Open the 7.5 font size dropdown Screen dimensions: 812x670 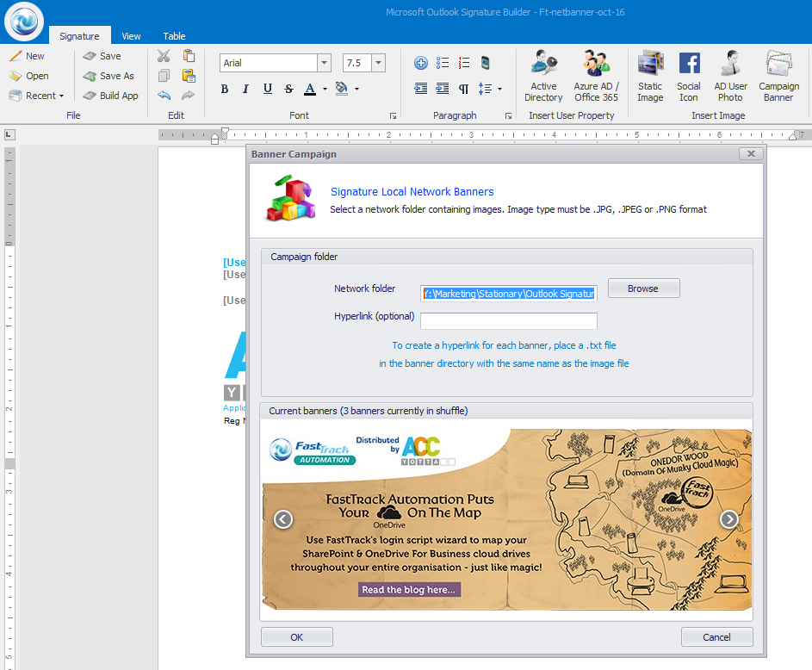(x=377, y=63)
